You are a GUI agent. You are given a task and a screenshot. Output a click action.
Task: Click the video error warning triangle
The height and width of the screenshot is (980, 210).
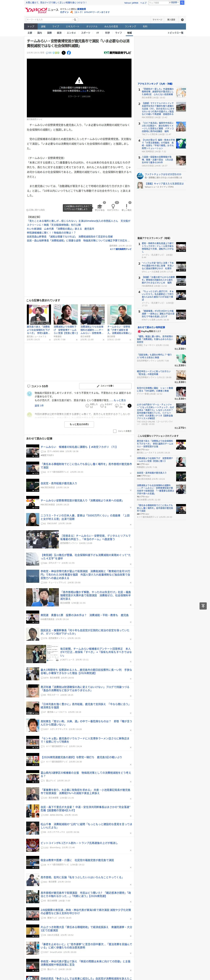(79, 81)
